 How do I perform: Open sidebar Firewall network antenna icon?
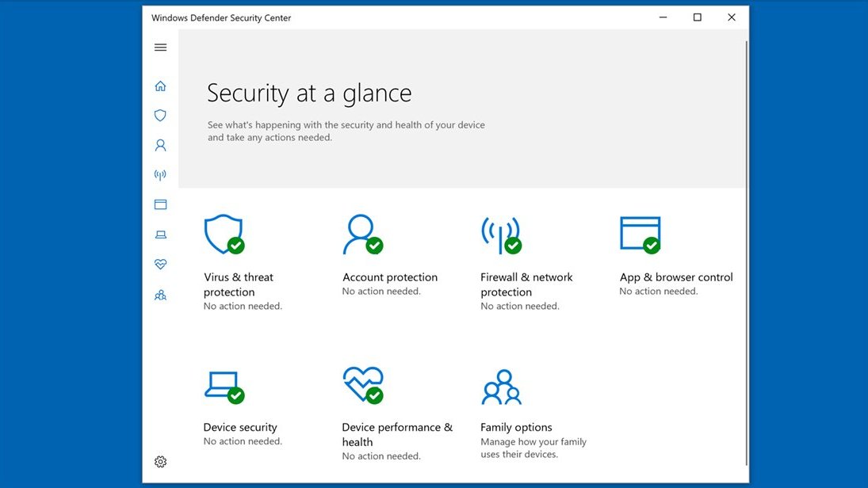[x=161, y=175]
